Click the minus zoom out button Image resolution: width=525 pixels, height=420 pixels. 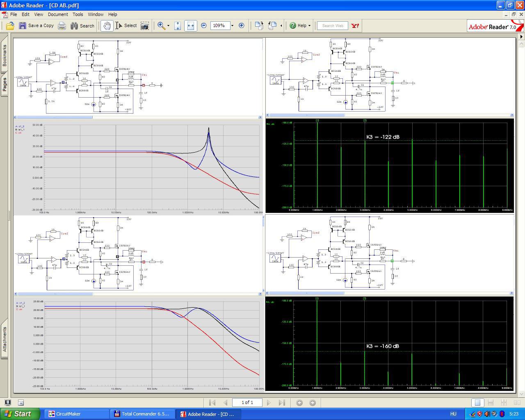click(x=204, y=25)
